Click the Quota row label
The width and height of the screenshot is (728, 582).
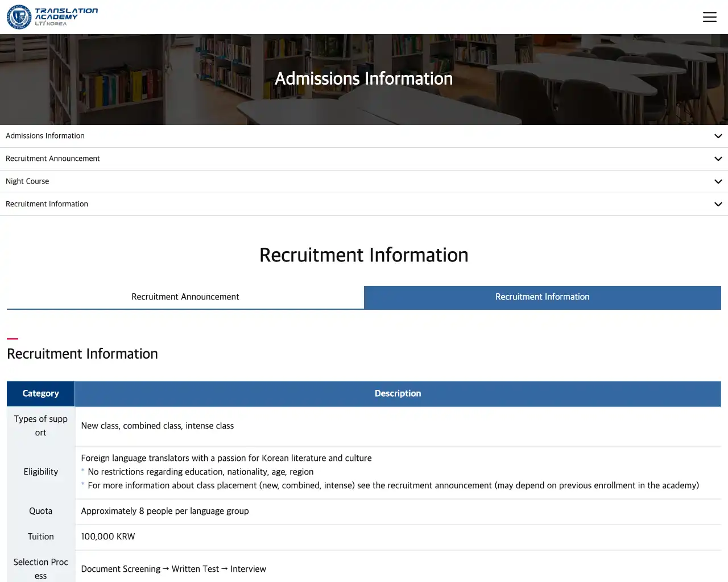40,511
